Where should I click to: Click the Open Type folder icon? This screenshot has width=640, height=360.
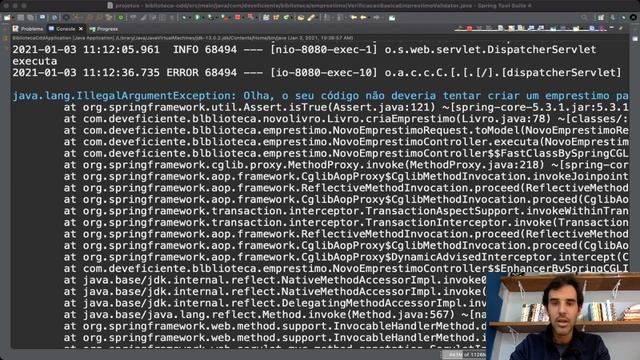tap(301, 18)
